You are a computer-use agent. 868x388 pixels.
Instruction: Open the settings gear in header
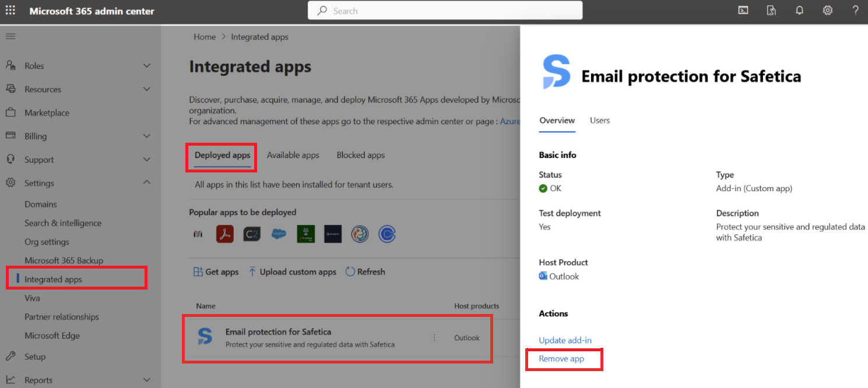tap(827, 10)
